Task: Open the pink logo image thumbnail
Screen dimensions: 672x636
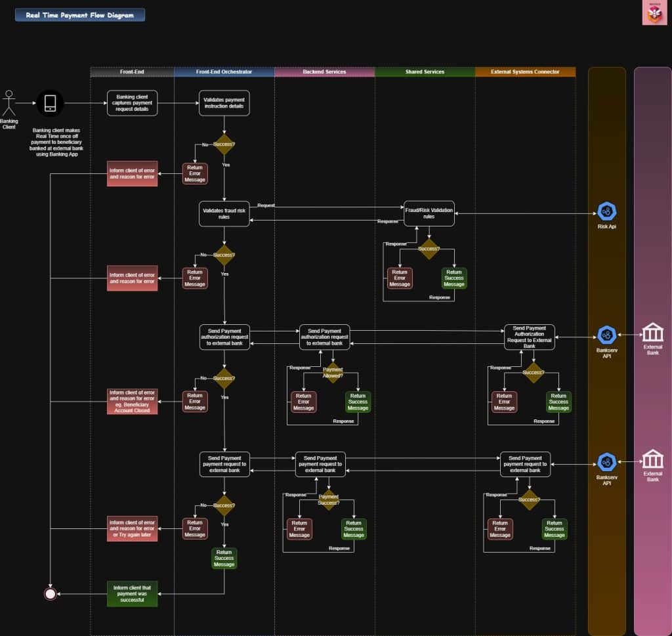Action: pyautogui.click(x=654, y=12)
